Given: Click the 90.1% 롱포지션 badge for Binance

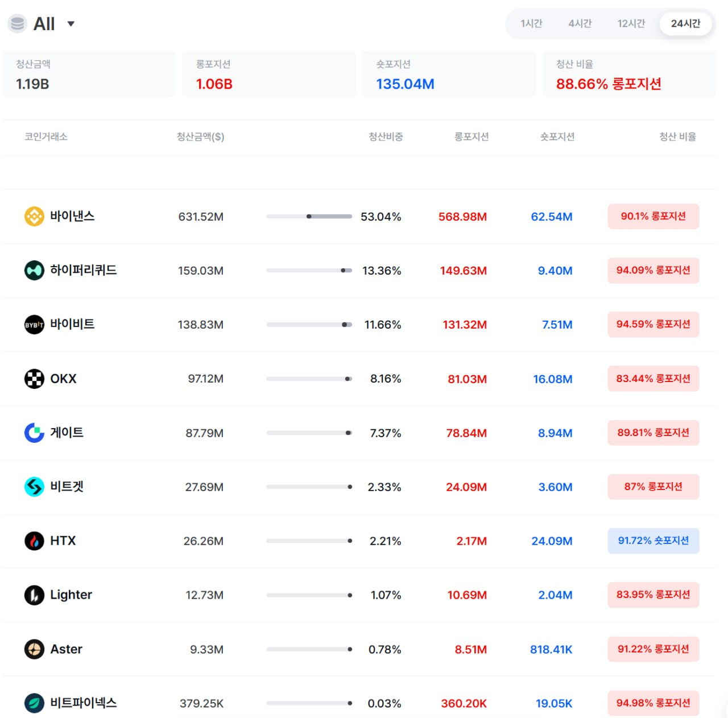Looking at the screenshot, I should [653, 217].
